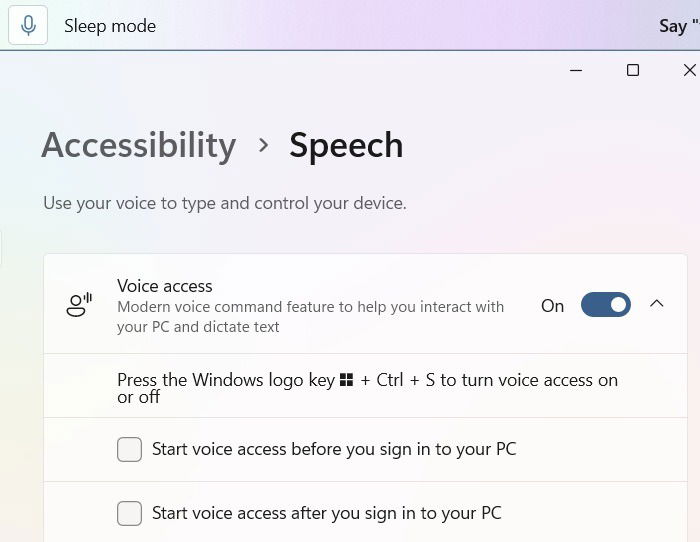The image size is (700, 542).
Task: Close the Settings window
Action: (x=689, y=70)
